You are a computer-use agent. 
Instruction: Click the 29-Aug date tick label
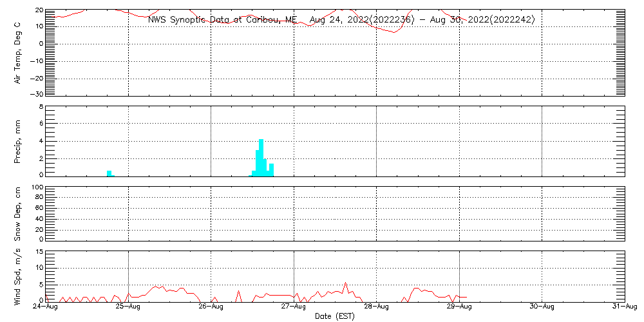[x=459, y=307]
